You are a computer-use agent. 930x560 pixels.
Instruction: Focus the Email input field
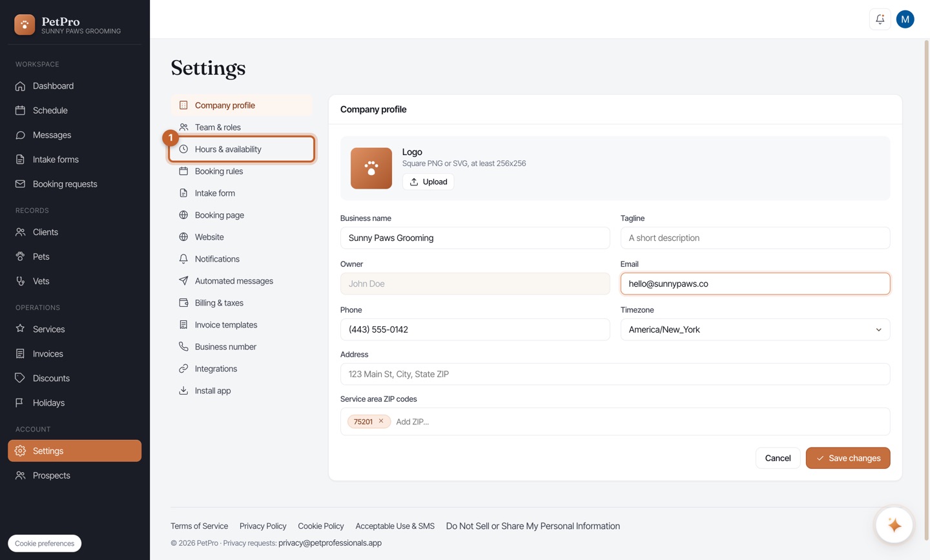[x=755, y=284]
